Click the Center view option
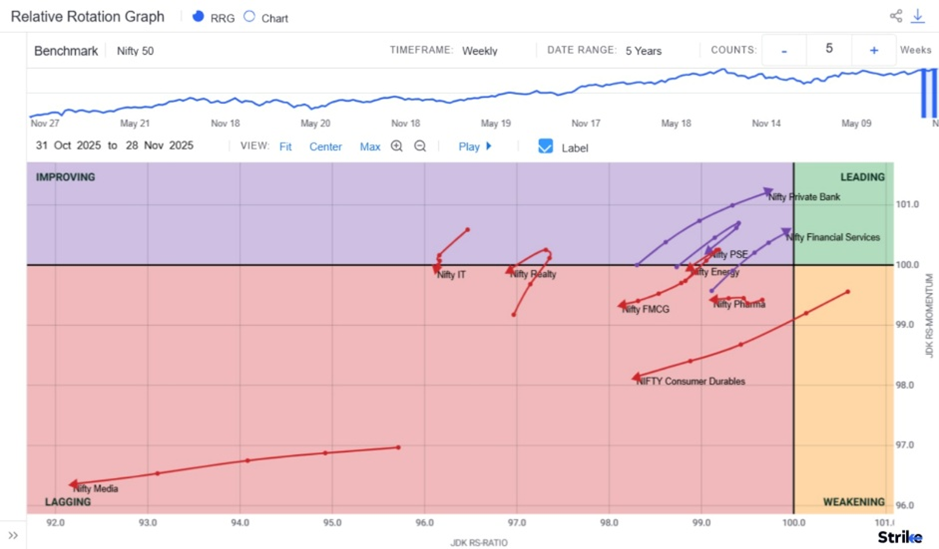Viewport: 939px width, 549px height. pyautogui.click(x=325, y=147)
